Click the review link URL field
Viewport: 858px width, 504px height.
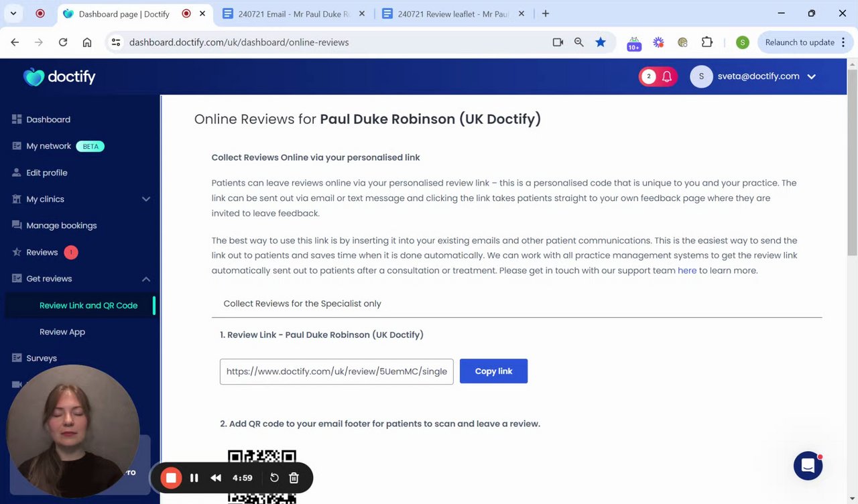point(336,371)
